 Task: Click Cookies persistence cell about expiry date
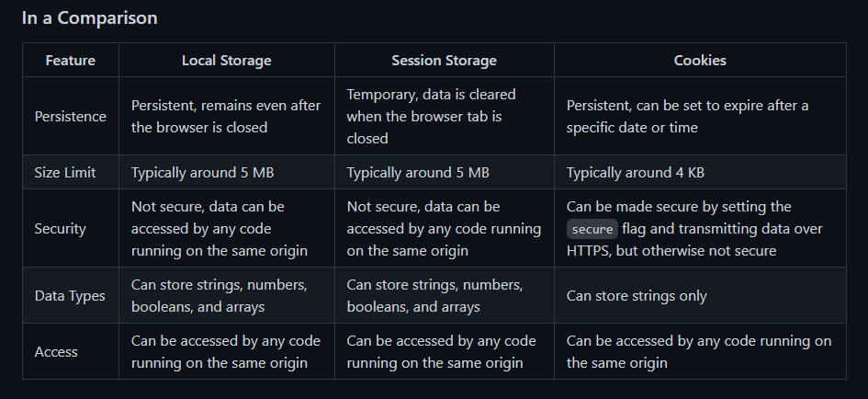(x=687, y=117)
